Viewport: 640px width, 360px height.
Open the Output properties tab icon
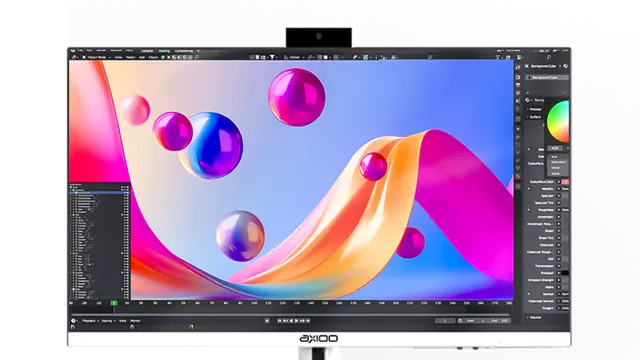point(518,85)
